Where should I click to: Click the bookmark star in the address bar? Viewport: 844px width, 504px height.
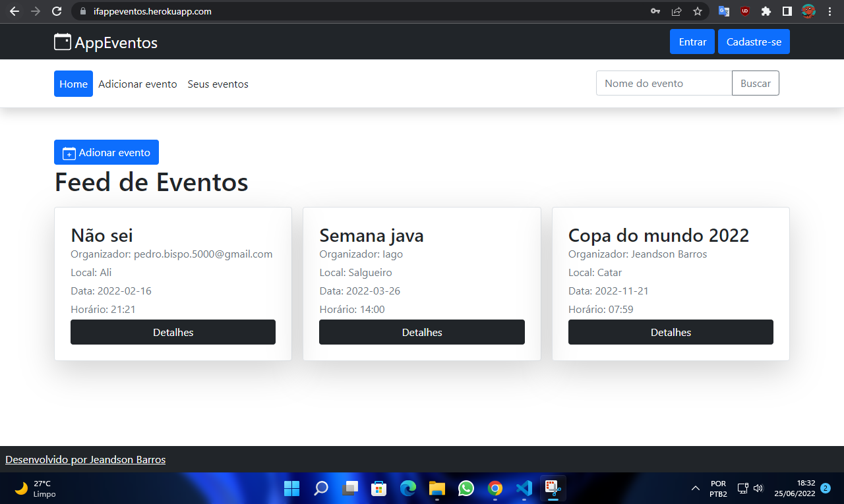point(697,11)
